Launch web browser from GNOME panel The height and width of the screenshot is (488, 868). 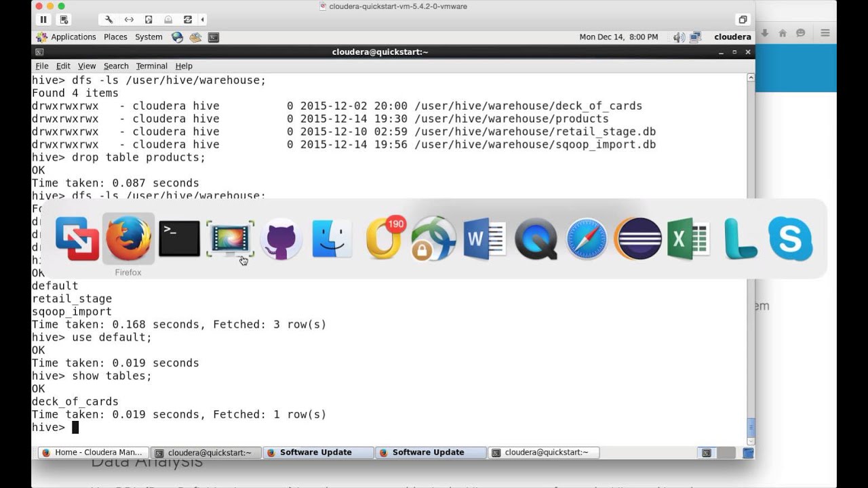point(178,37)
